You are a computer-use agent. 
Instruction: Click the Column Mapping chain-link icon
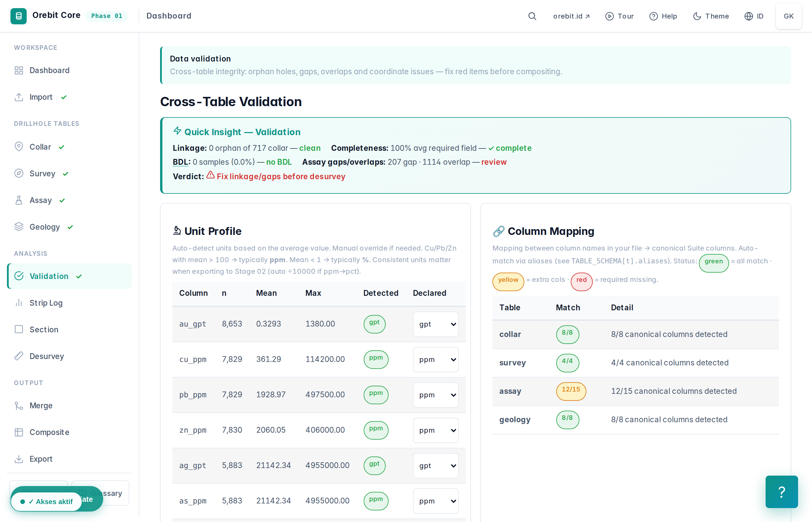[499, 231]
